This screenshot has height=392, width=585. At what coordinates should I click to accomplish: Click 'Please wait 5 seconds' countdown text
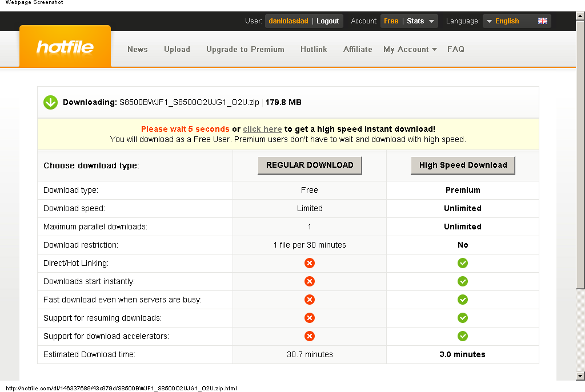[x=185, y=129]
